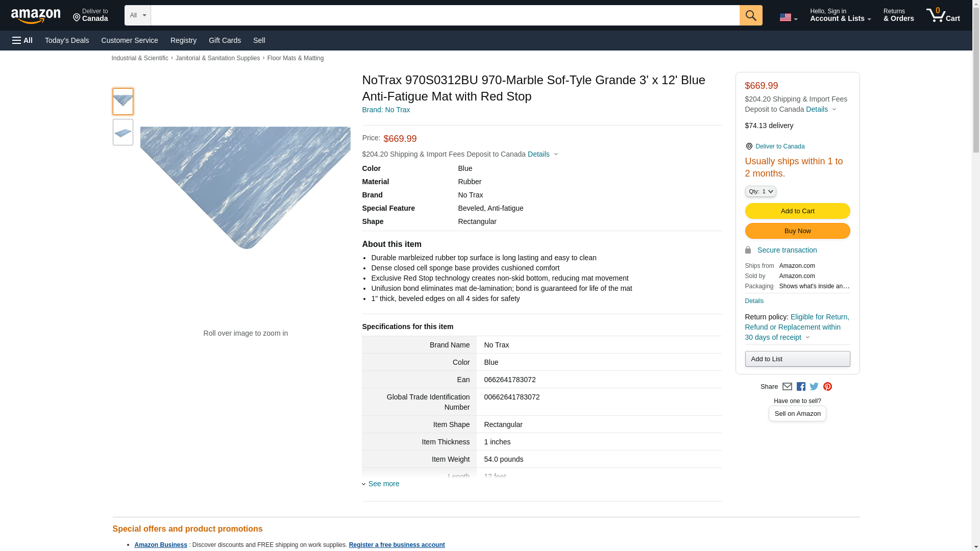The image size is (980, 551).
Task: Share product on Twitter
Action: pyautogui.click(x=814, y=387)
